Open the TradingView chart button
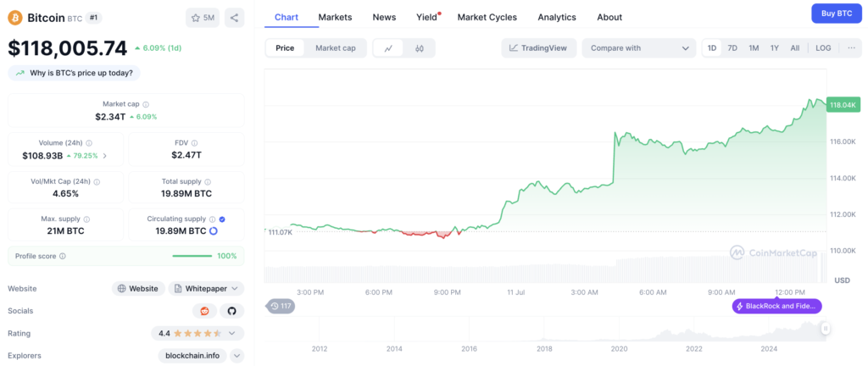868x366 pixels. coord(538,48)
